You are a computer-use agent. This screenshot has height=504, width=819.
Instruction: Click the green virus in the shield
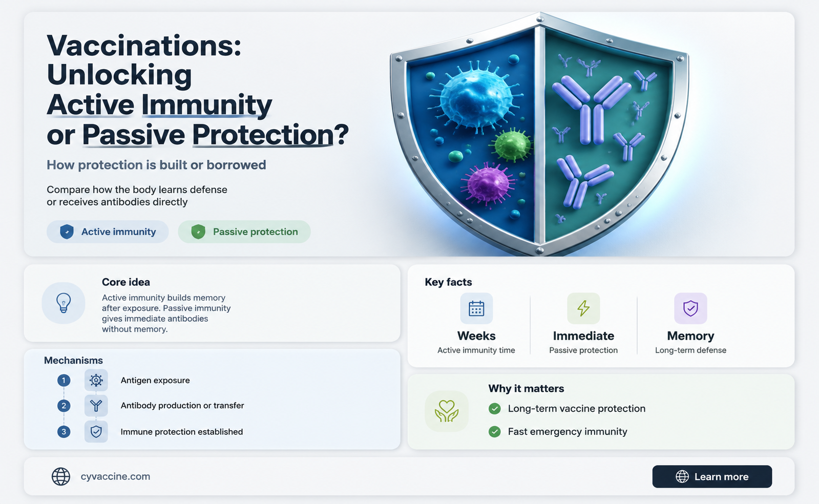pyautogui.click(x=512, y=145)
